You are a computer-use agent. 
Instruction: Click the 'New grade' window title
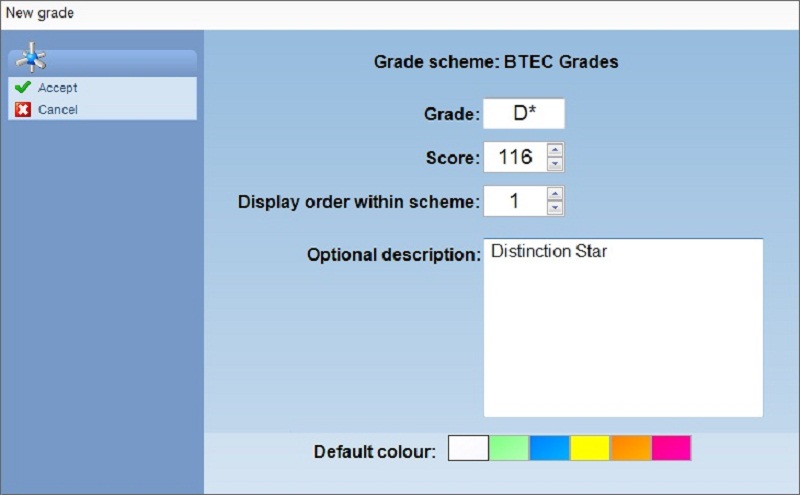click(40, 13)
